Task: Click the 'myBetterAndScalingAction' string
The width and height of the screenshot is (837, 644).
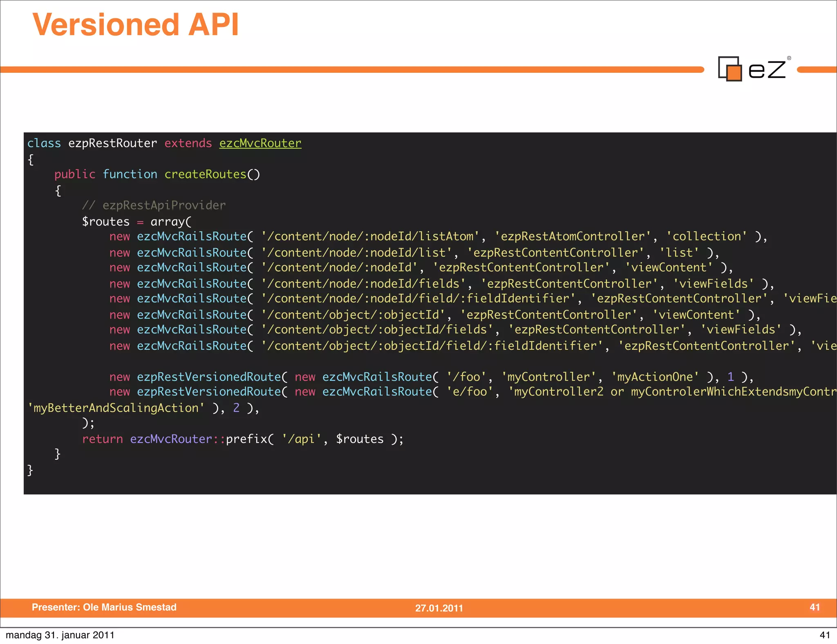Action: tap(116, 408)
